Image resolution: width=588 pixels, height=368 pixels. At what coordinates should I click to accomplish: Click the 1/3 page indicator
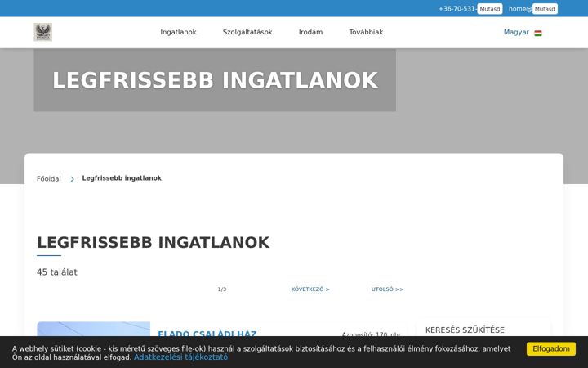coord(222,289)
